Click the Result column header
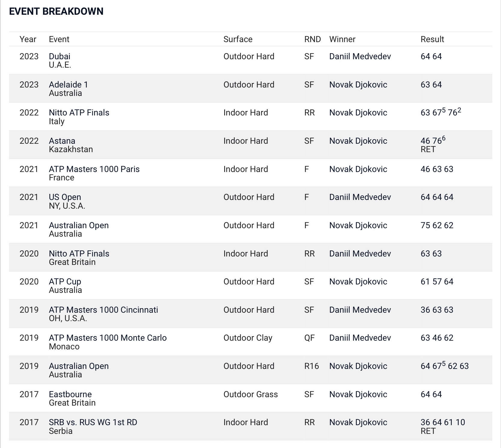Image resolution: width=501 pixels, height=448 pixels. pyautogui.click(x=432, y=39)
